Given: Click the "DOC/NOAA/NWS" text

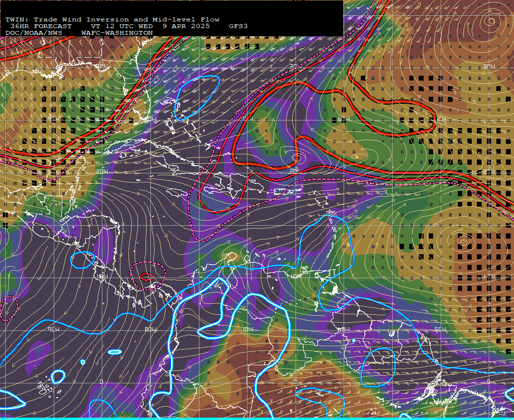Looking at the screenshot, I should pos(34,33).
